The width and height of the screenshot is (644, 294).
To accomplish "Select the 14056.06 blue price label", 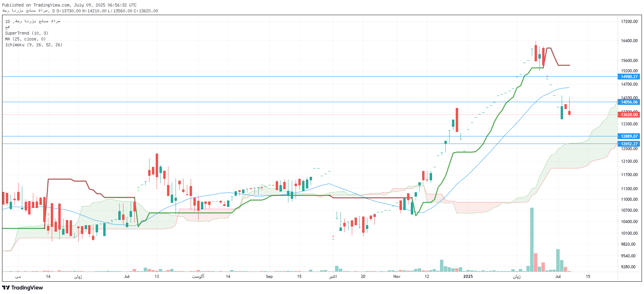I will [629, 102].
